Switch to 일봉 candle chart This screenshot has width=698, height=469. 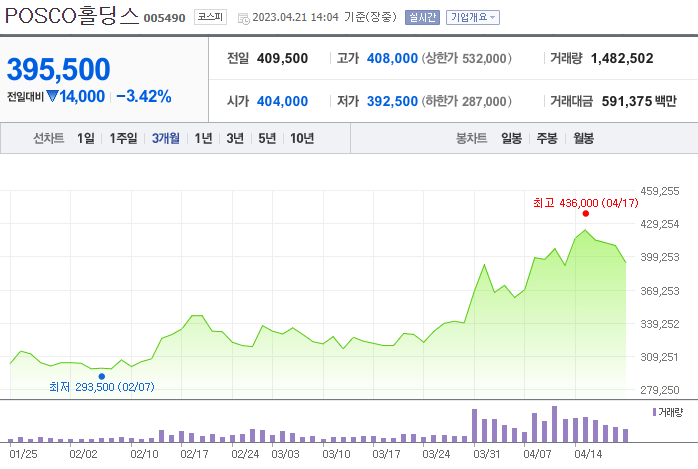point(511,138)
